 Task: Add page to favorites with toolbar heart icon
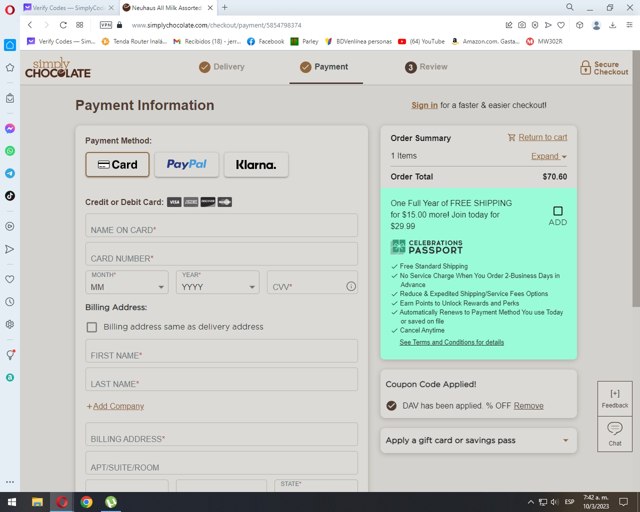561,25
